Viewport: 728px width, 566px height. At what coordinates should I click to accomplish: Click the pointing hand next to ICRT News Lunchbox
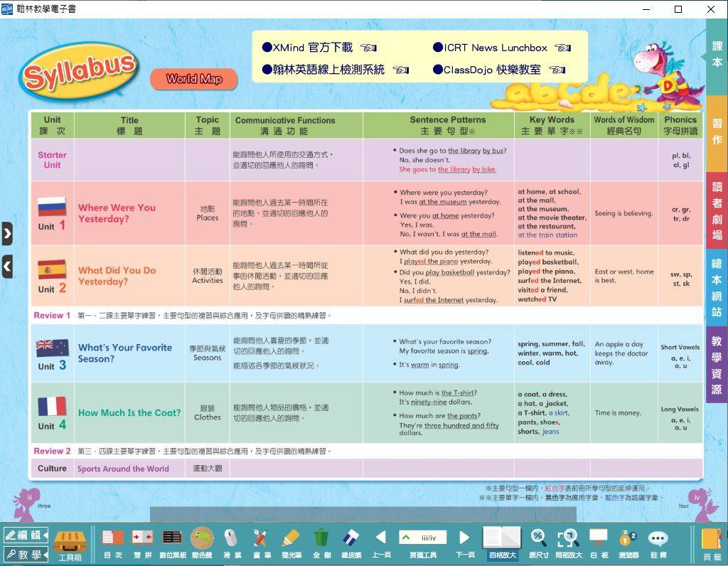click(563, 48)
